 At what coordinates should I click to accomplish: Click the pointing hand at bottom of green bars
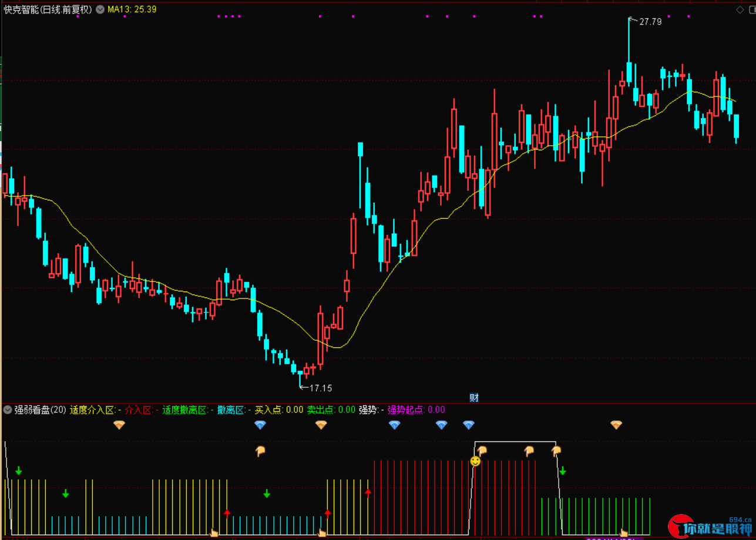click(624, 533)
